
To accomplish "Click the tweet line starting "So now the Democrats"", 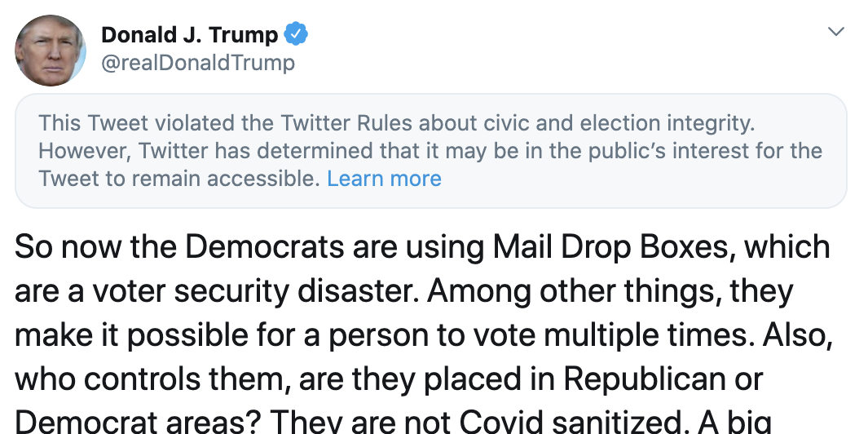I will (x=422, y=246).
